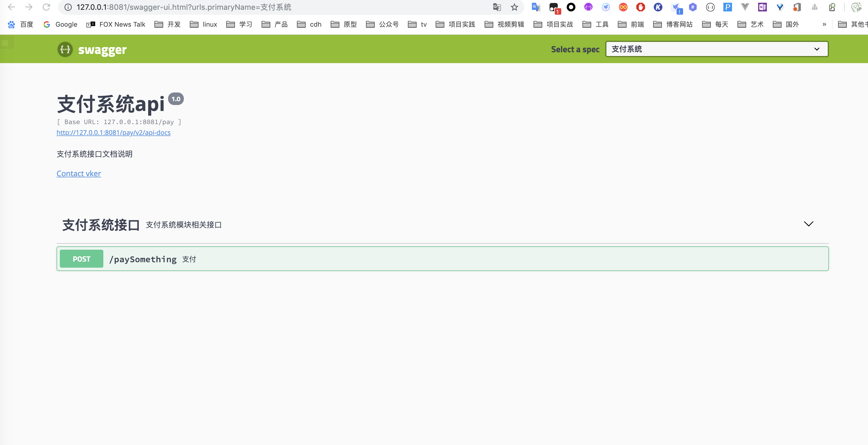Open the Select a spec dropdown

716,49
